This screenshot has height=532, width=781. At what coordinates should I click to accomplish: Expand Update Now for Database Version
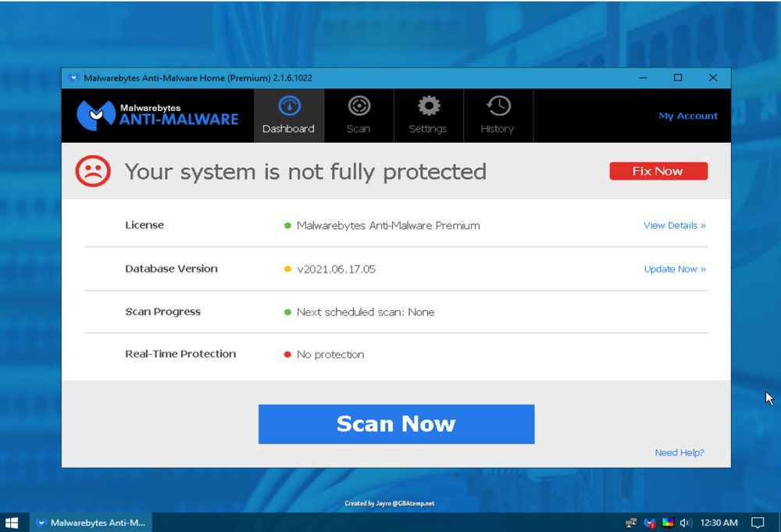[674, 269]
